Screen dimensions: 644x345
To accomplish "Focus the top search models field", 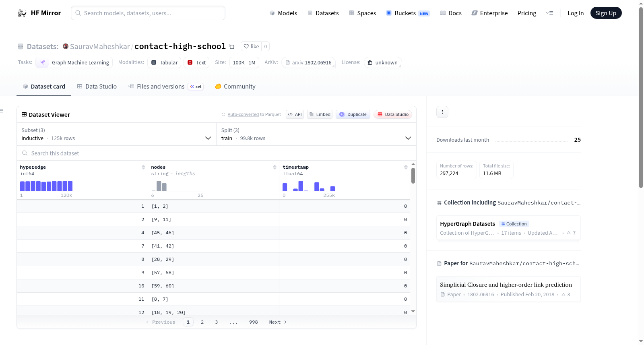I will click(x=148, y=13).
